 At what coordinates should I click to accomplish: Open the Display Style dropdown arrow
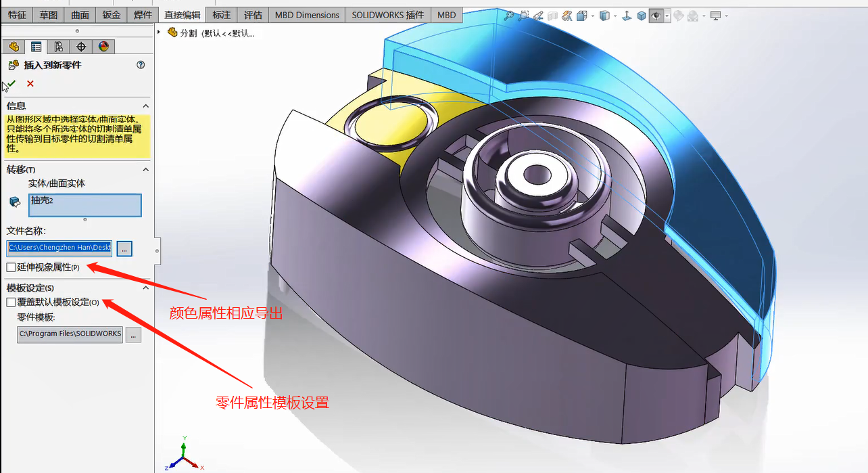click(615, 16)
